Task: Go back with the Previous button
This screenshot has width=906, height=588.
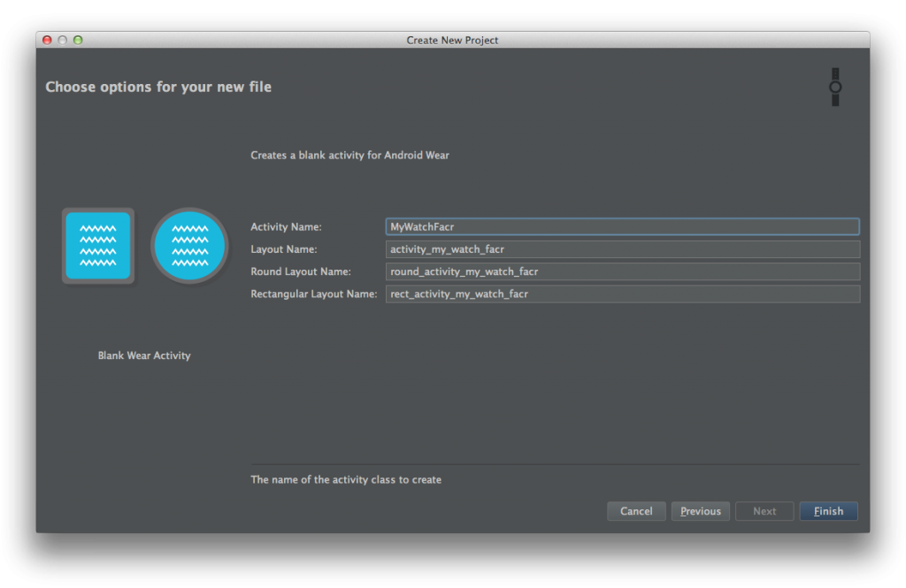Action: [x=701, y=511]
